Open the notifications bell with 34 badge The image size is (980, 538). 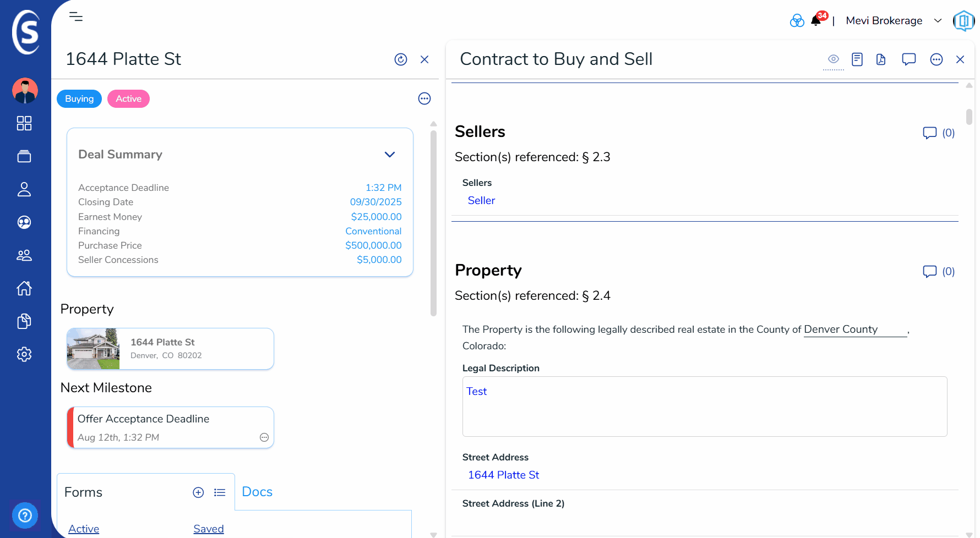[817, 20]
